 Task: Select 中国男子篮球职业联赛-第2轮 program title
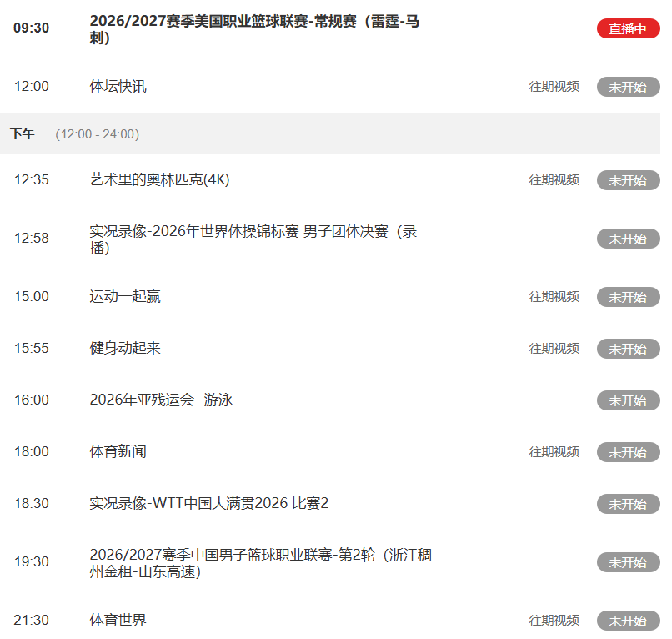[260, 562]
